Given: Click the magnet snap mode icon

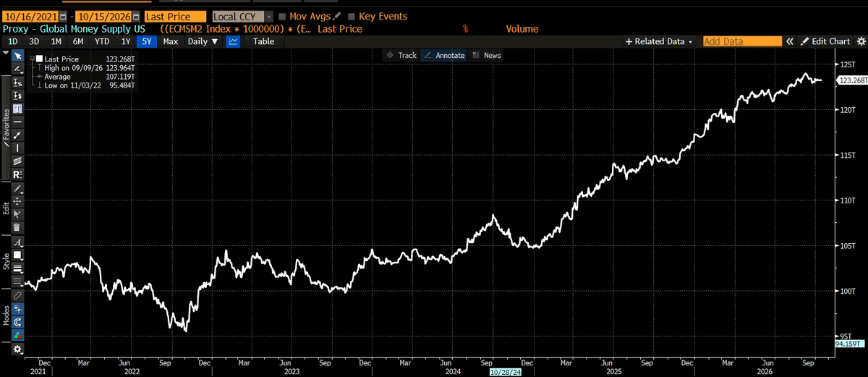Looking at the screenshot, I should [x=18, y=321].
